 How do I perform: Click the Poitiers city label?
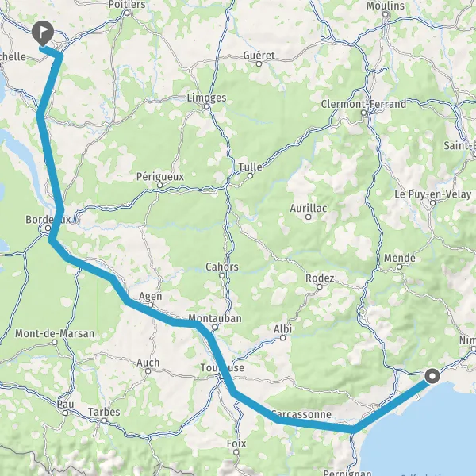(127, 5)
